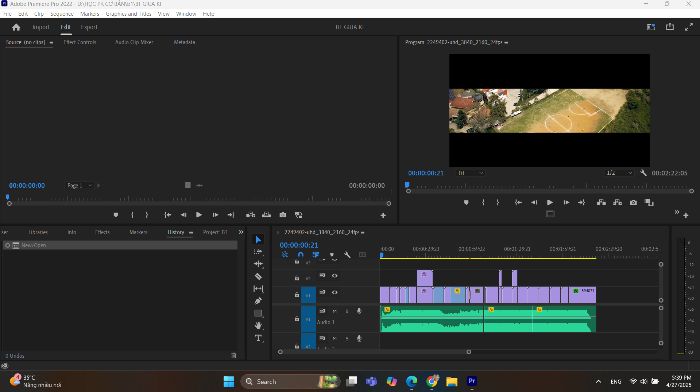Viewport: 700px width, 392px height.
Task: Open the History panel menu
Action: point(191,233)
